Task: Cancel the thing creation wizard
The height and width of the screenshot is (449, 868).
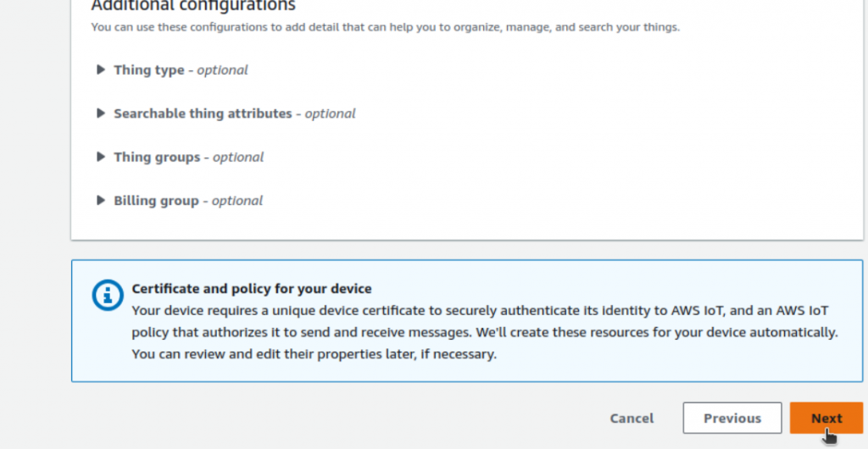Action: (x=632, y=418)
